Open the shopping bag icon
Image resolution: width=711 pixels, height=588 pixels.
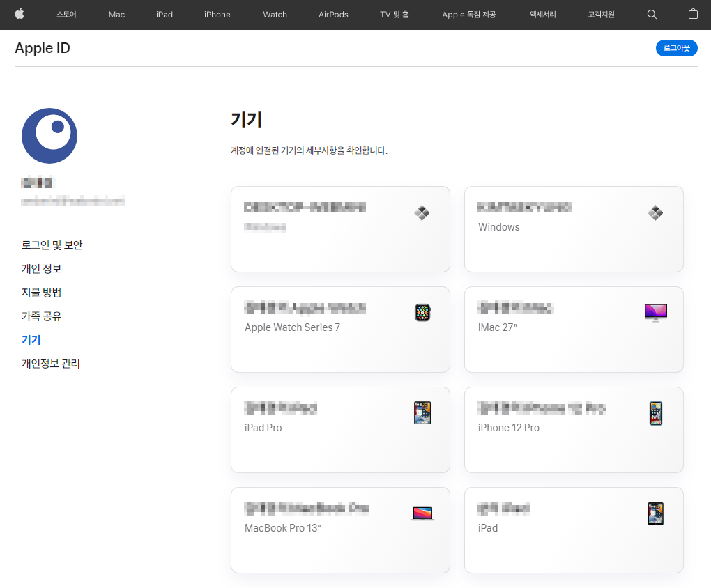click(x=693, y=14)
